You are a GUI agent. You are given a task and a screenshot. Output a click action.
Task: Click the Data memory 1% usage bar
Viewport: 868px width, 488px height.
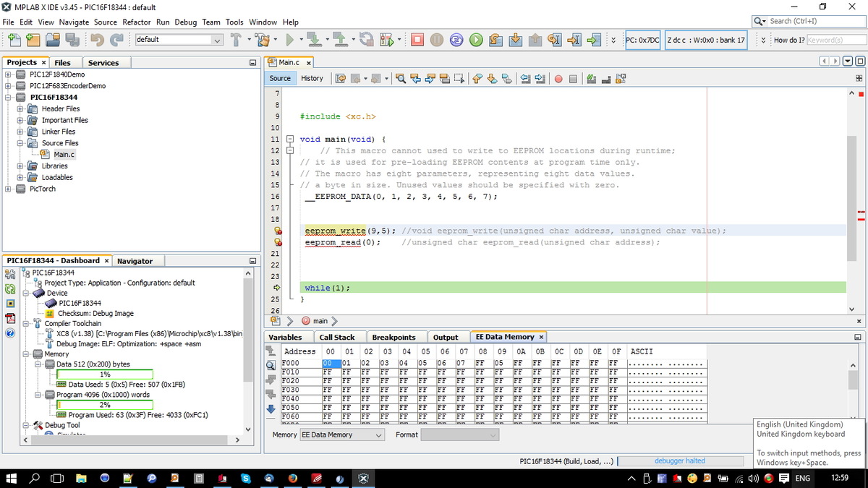[104, 374]
